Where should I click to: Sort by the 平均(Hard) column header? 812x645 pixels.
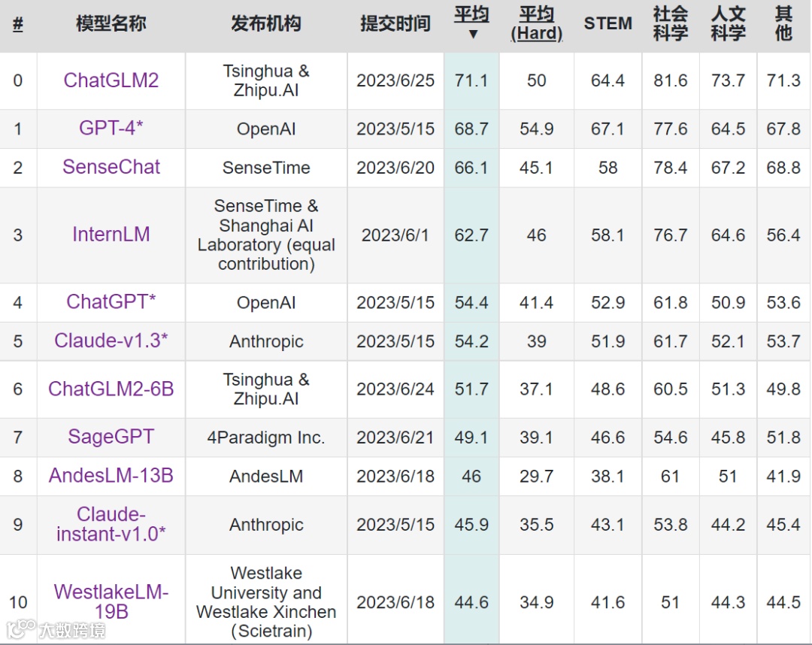[537, 24]
